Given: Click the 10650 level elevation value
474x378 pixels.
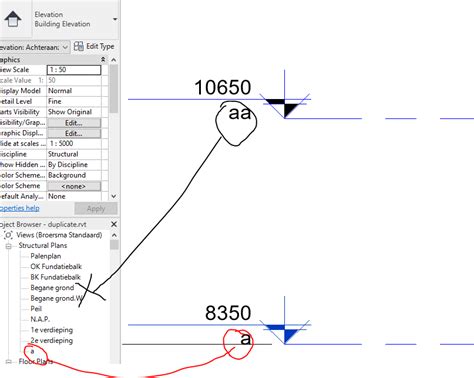Looking at the screenshot, I should pos(222,88).
